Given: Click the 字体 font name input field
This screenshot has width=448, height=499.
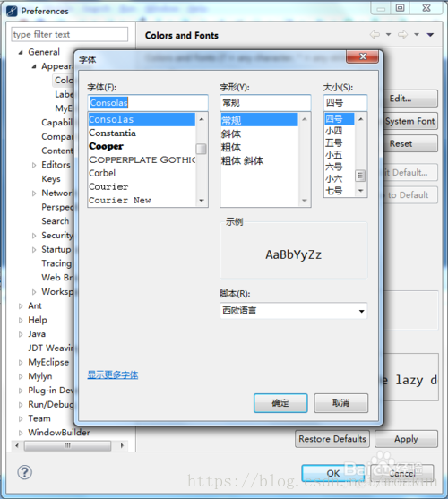Looking at the screenshot, I should pos(148,102).
